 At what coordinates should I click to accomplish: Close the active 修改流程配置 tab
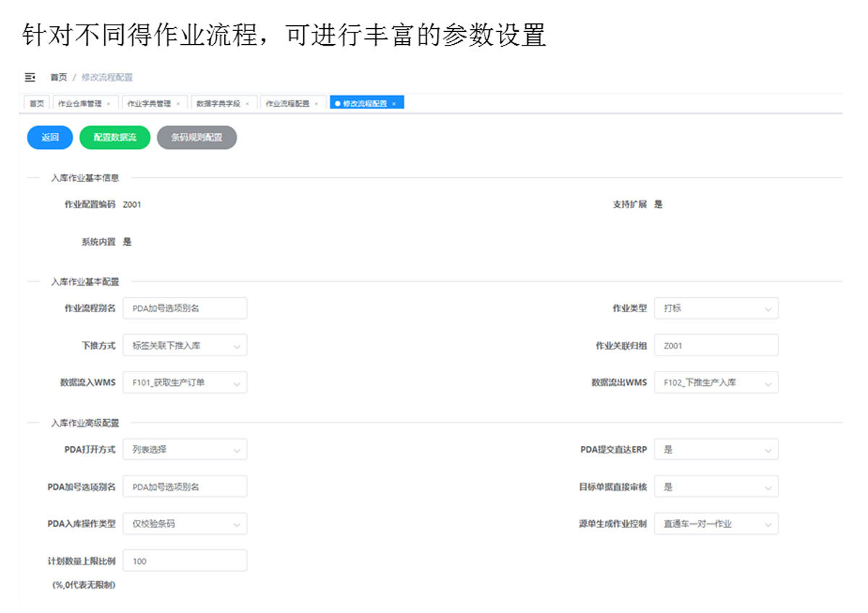click(x=393, y=104)
